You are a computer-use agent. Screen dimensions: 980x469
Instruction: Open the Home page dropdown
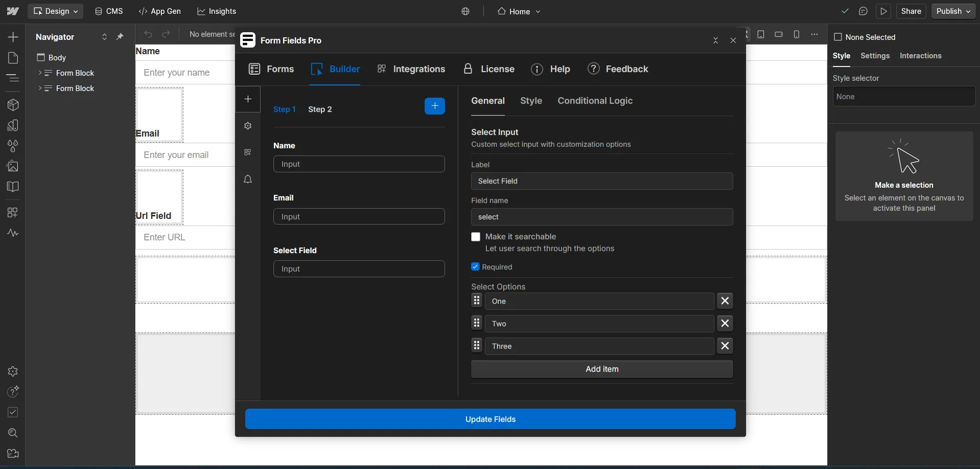(x=519, y=11)
